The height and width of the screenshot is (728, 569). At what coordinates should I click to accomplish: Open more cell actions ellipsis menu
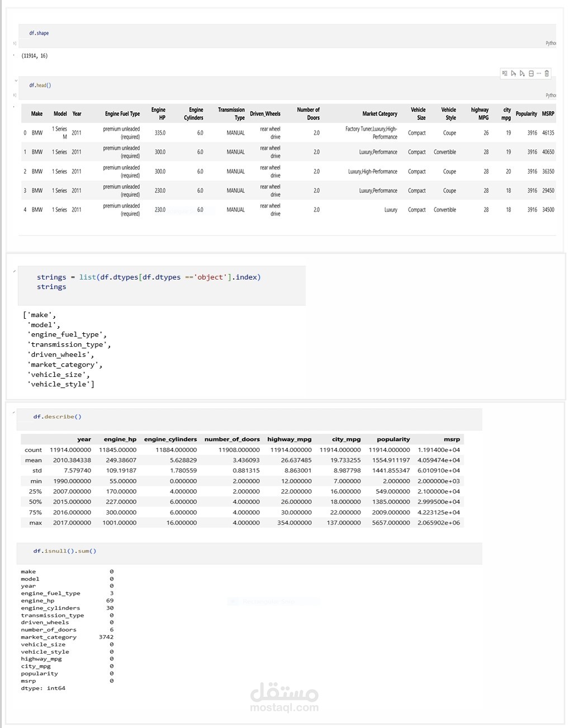(x=539, y=73)
